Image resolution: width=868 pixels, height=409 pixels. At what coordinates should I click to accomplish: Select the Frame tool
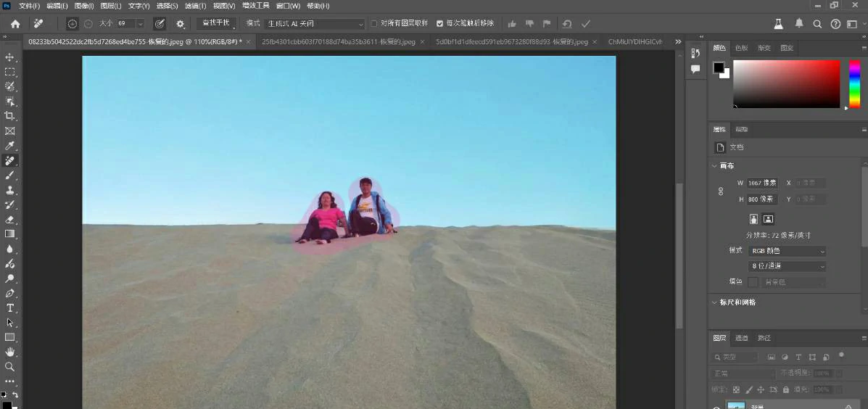[9, 131]
